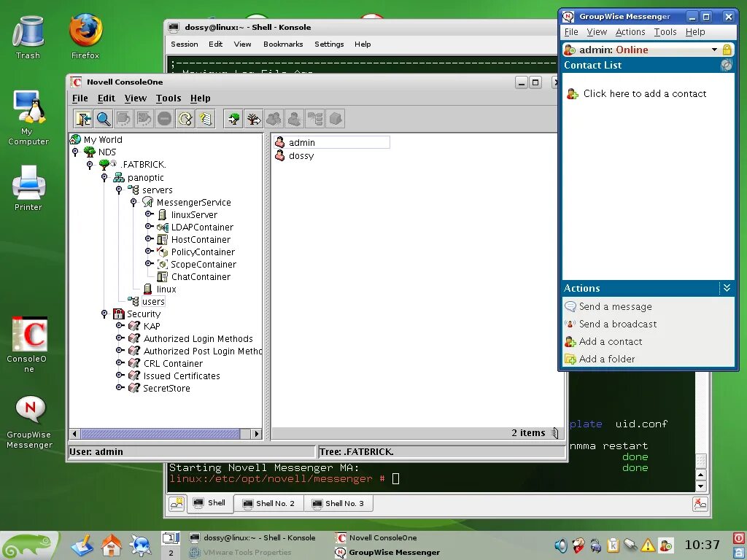Click the new session icon in Konsole tab bar
The width and height of the screenshot is (747, 560).
[x=177, y=503]
